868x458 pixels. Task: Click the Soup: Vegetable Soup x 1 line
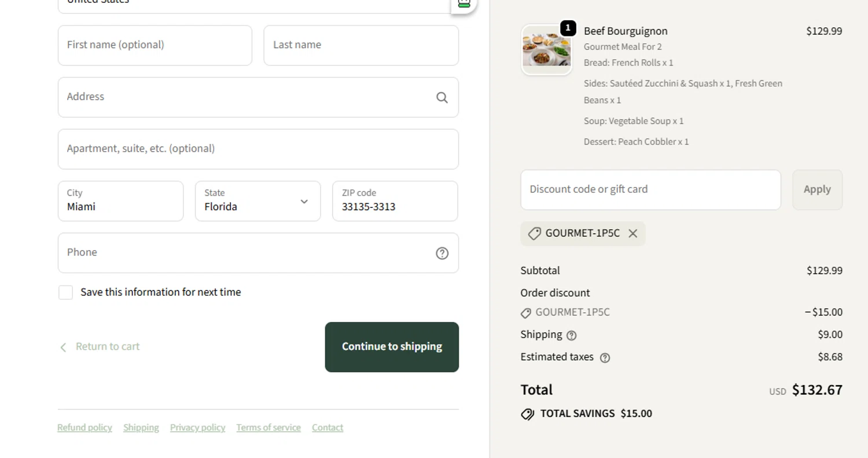click(634, 121)
